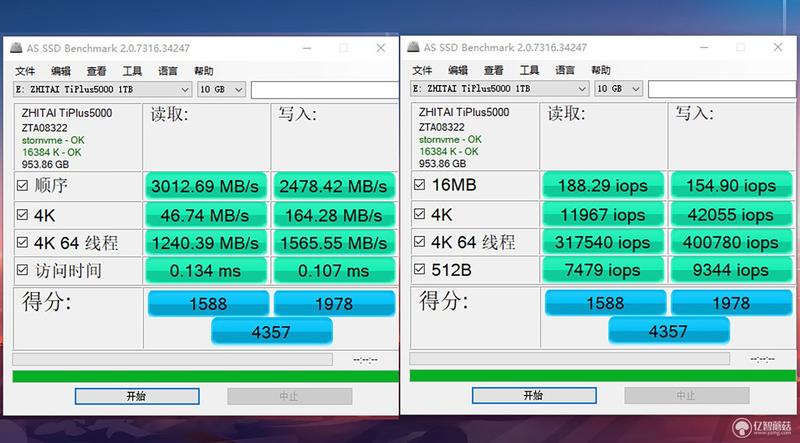Minimize the left benchmark window

(x=307, y=48)
